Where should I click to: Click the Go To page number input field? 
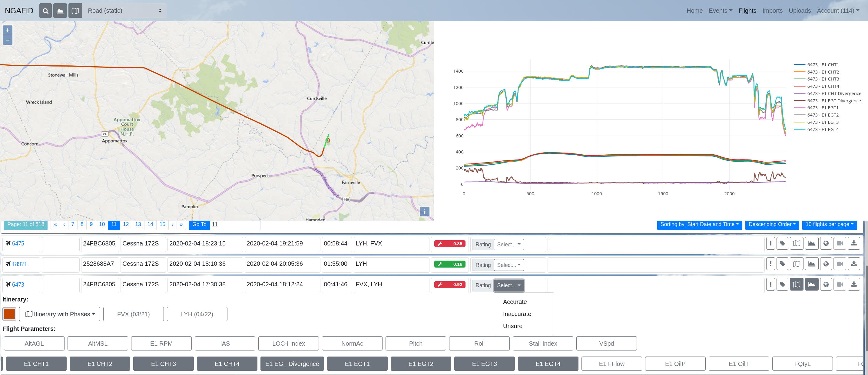pos(235,225)
